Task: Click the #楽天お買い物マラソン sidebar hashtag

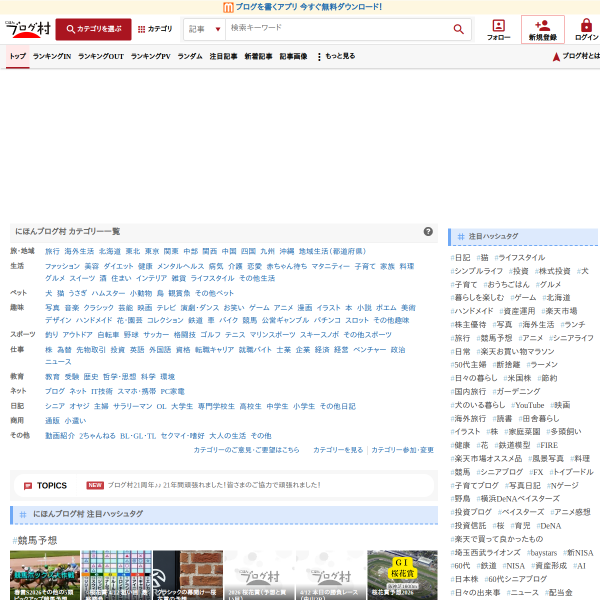Action: pos(515,351)
